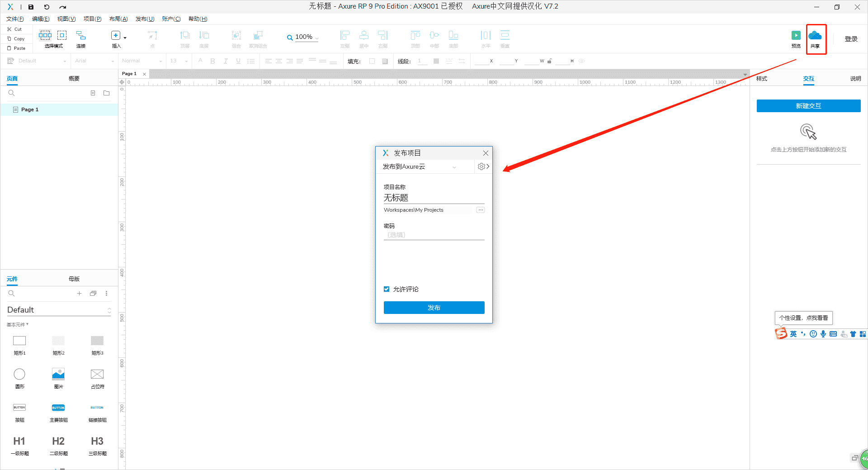Click the fill color swatch
868x470 pixels.
[x=372, y=61]
